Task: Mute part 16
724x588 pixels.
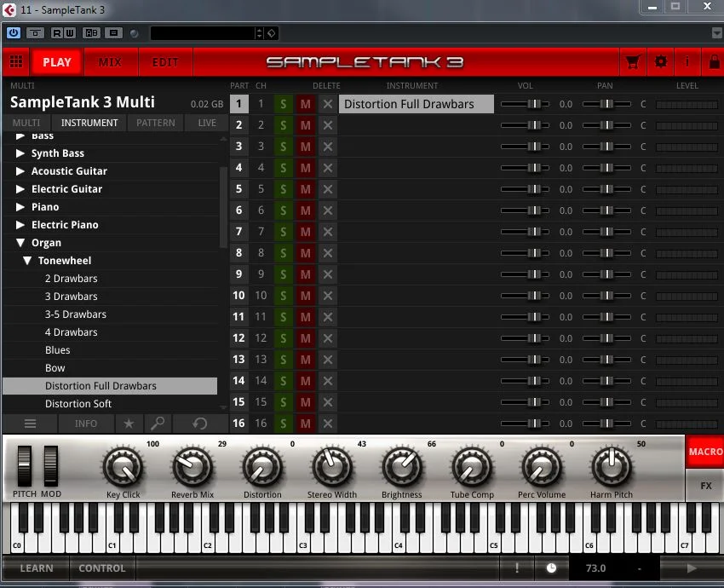Action: 305,424
